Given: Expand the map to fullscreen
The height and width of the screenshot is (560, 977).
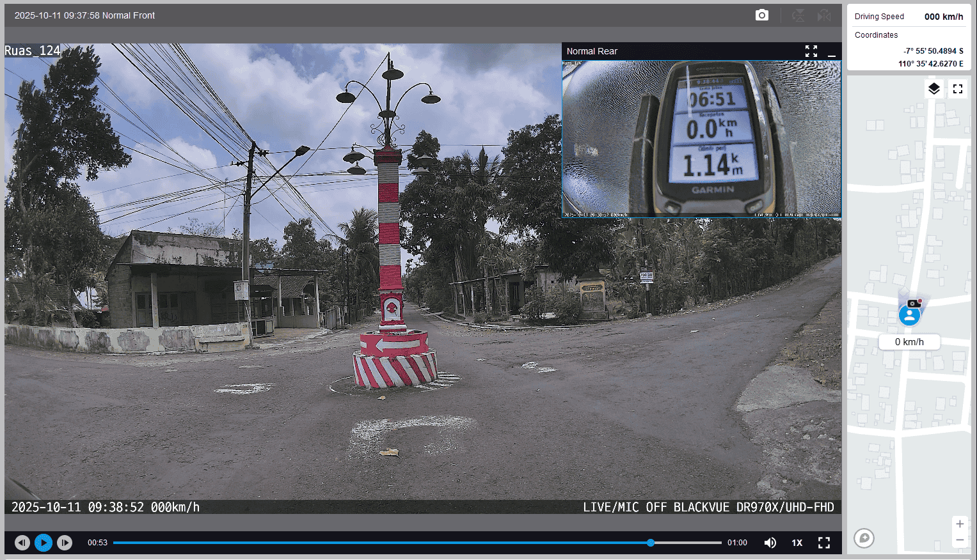Looking at the screenshot, I should click(958, 89).
